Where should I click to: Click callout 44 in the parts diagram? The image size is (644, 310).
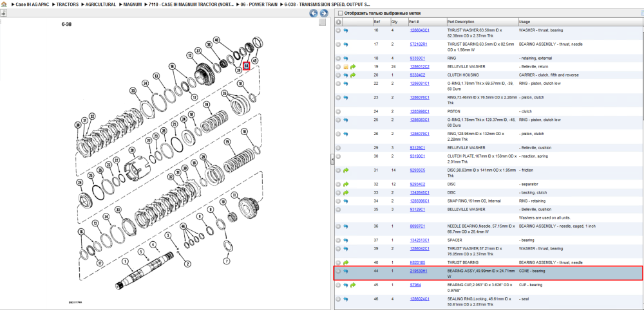click(x=246, y=66)
